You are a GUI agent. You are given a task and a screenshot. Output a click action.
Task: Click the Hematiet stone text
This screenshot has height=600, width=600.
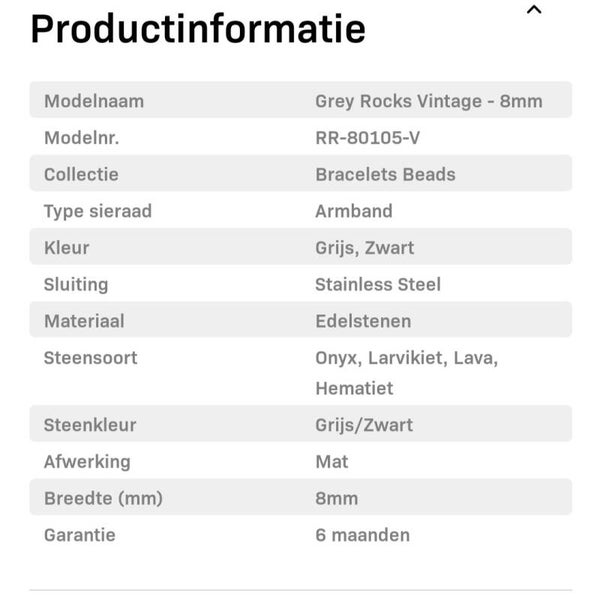(354, 388)
